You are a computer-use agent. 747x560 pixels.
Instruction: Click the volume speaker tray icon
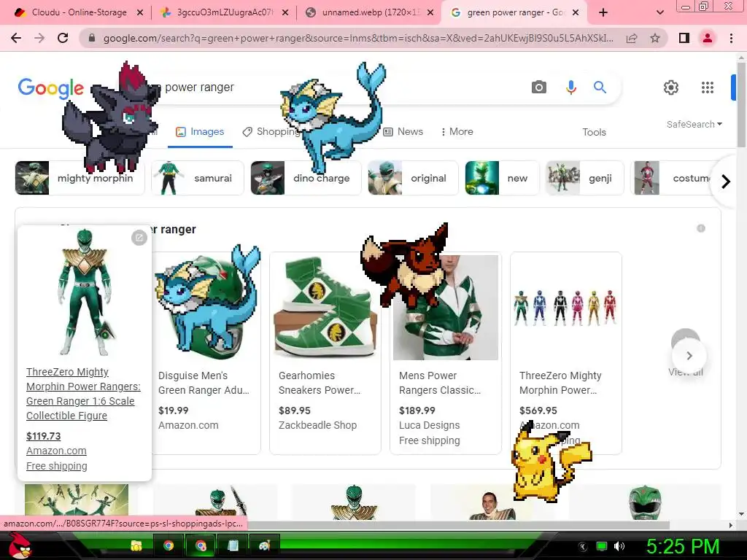click(x=619, y=546)
